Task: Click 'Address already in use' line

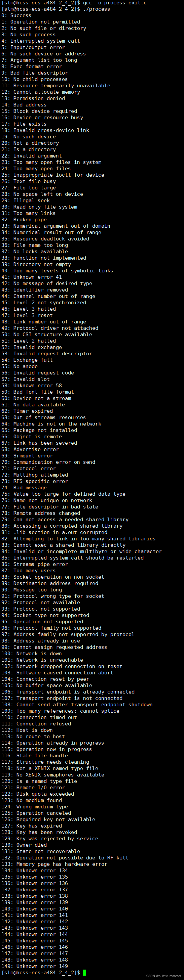Action: 42,641
